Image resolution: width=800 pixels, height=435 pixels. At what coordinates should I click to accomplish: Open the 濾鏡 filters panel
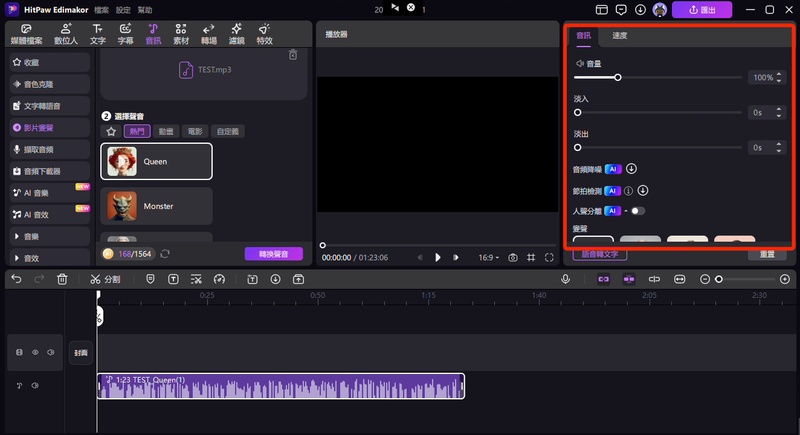(x=237, y=34)
